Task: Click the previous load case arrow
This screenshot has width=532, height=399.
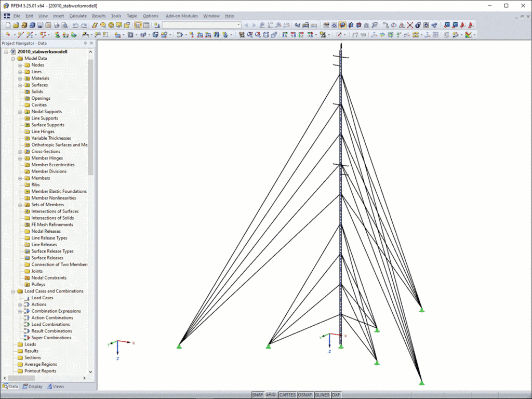Action: pyautogui.click(x=247, y=25)
